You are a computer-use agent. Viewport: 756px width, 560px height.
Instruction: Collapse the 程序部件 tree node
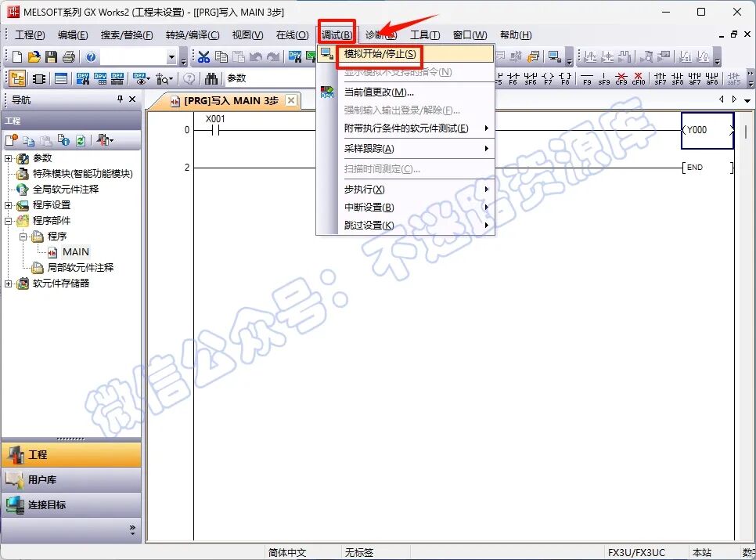point(8,221)
